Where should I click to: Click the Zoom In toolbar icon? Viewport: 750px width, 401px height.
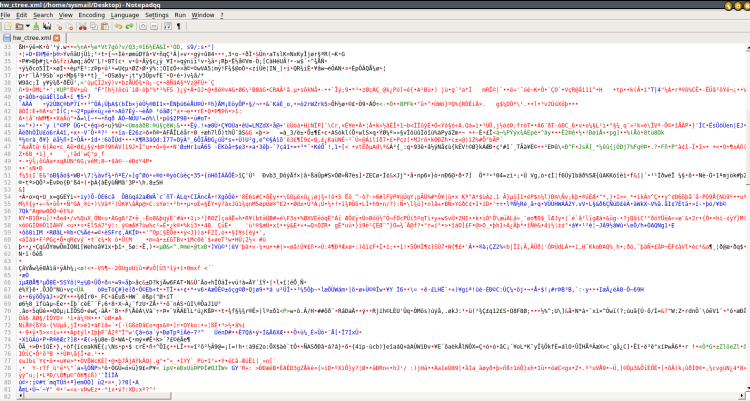click(x=143, y=26)
